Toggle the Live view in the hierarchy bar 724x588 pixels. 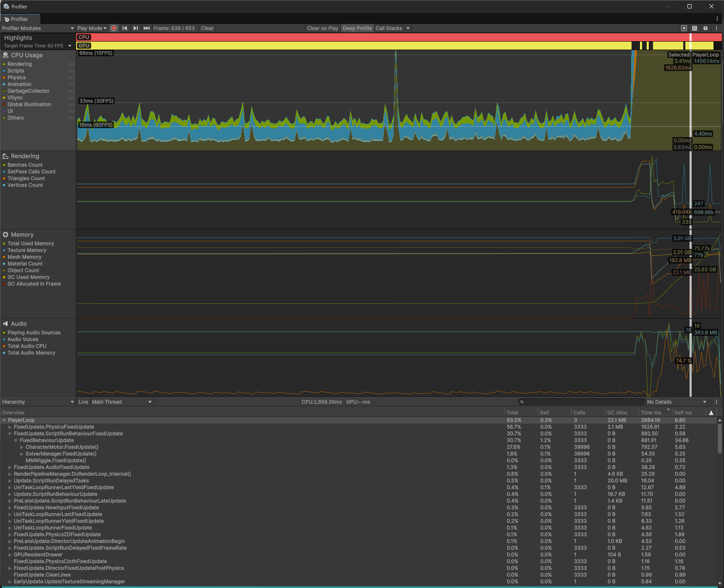[83, 402]
